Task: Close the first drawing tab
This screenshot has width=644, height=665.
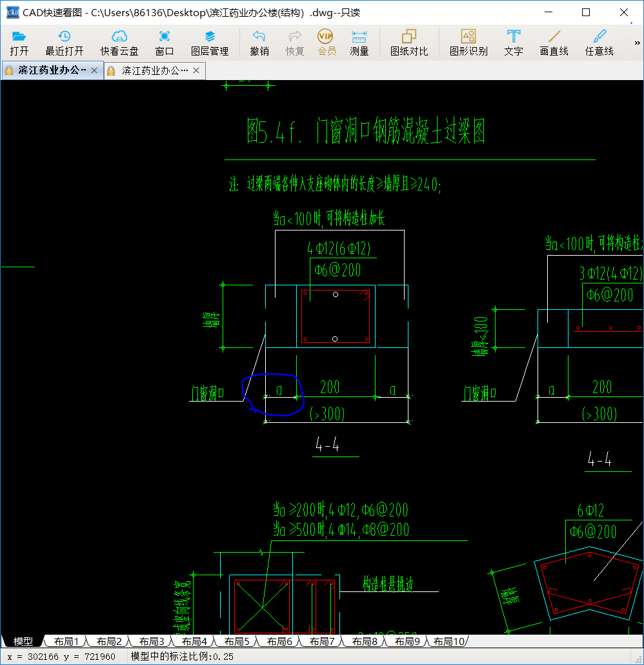Action: click(x=94, y=70)
